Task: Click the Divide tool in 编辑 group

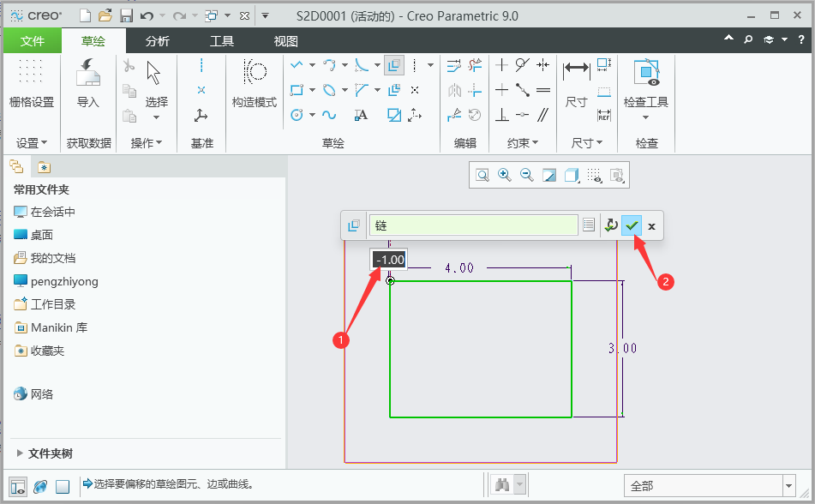Action: [453, 115]
